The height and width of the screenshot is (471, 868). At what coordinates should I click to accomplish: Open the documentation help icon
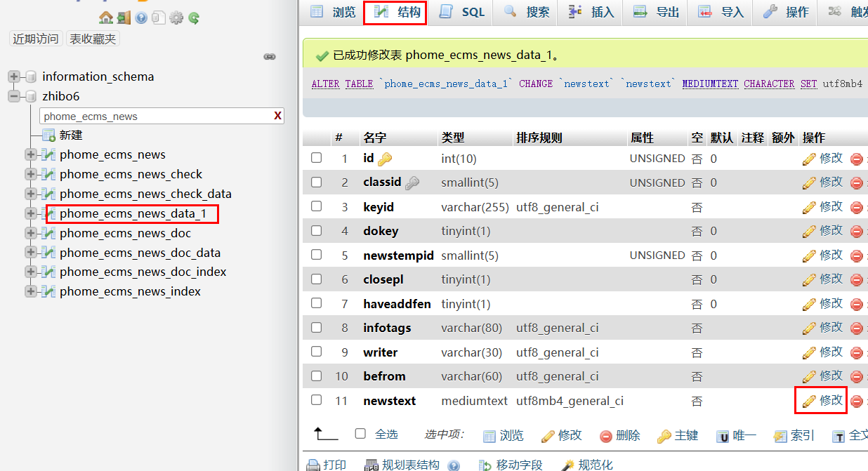point(141,18)
